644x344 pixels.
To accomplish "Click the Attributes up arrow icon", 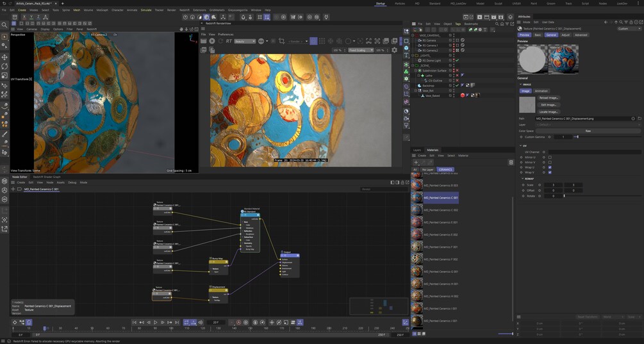I will [616, 22].
